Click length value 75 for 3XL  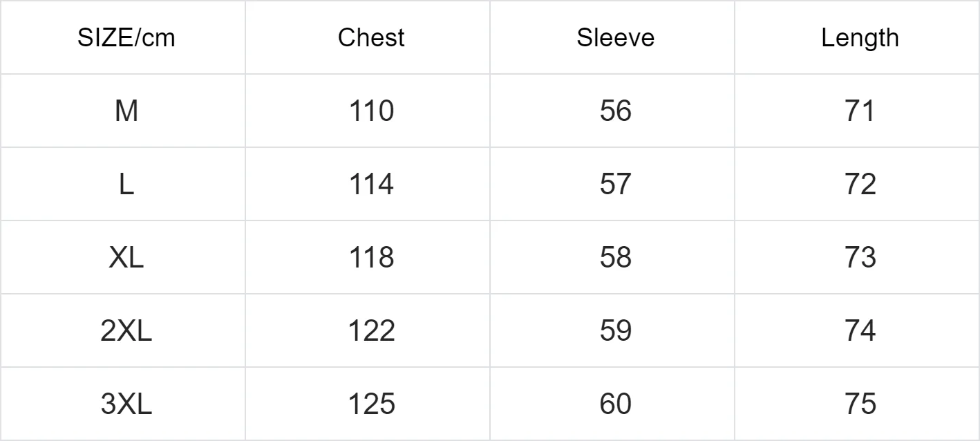click(x=860, y=404)
